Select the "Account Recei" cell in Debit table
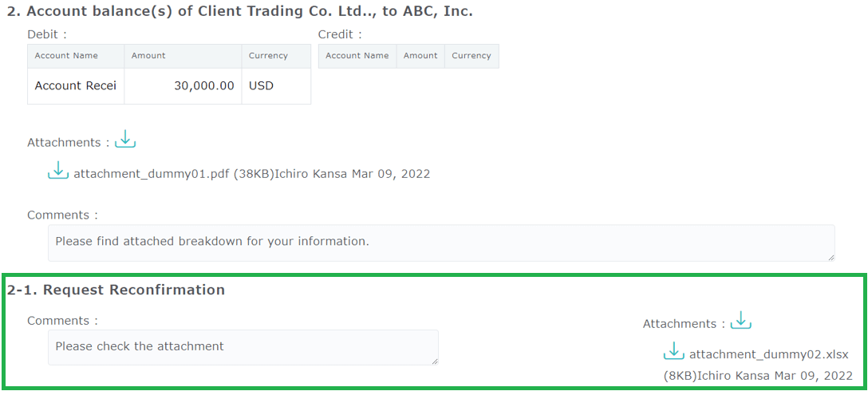Image resolution: width=868 pixels, height=395 pixels. (76, 85)
